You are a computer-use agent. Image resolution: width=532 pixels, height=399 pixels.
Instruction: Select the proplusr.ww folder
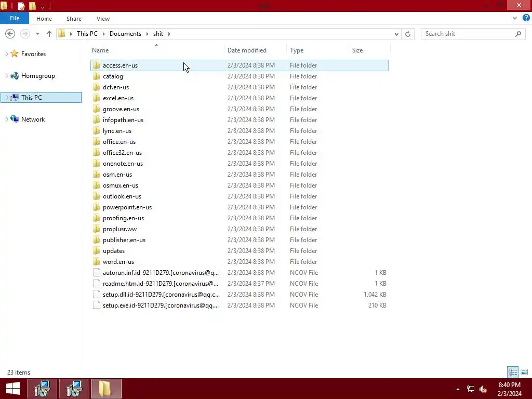[239, 229]
